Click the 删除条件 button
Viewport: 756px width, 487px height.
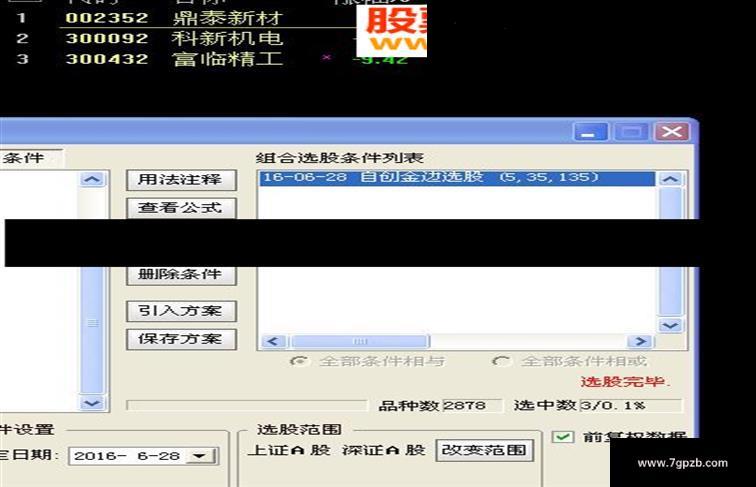coord(181,275)
